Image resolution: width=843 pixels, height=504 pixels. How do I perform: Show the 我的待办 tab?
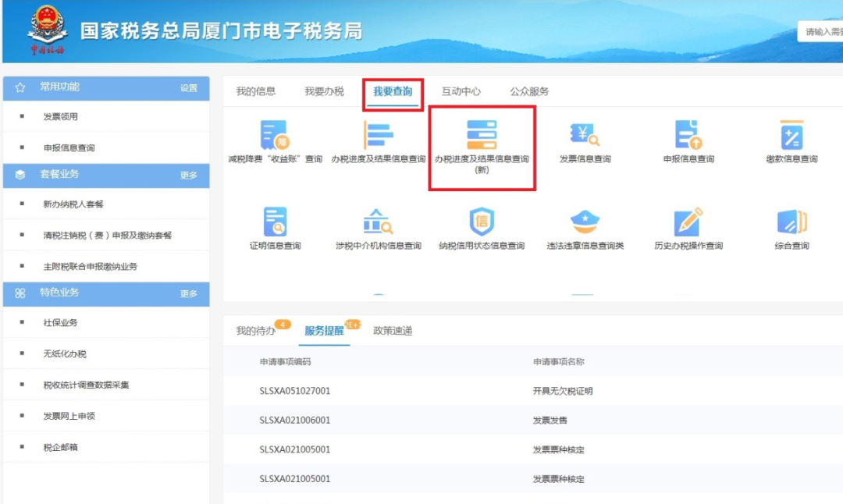point(256,331)
